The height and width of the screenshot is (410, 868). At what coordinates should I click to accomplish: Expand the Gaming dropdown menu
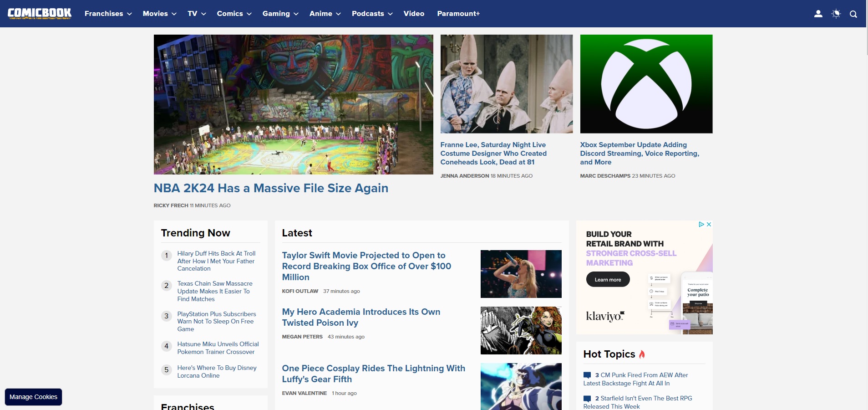tap(280, 14)
